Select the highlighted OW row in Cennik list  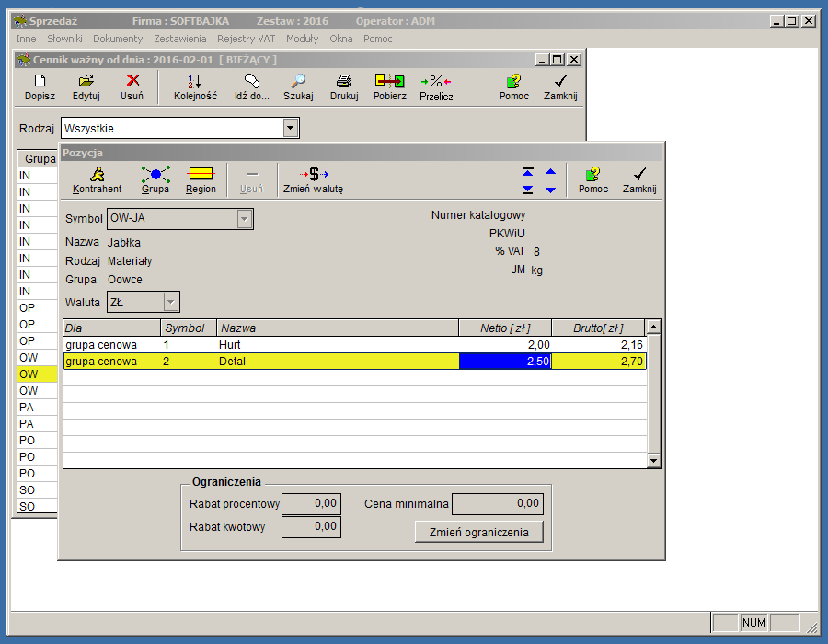37,374
